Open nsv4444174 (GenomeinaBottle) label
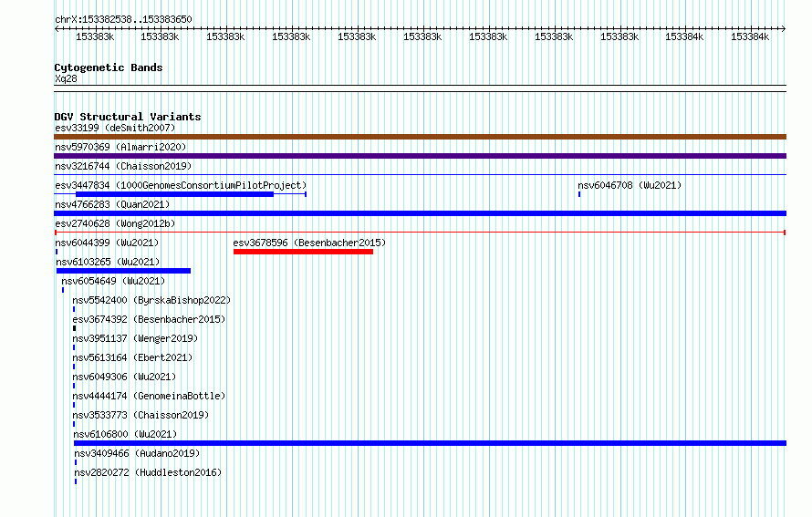The width and height of the screenshot is (812, 517). tap(149, 396)
